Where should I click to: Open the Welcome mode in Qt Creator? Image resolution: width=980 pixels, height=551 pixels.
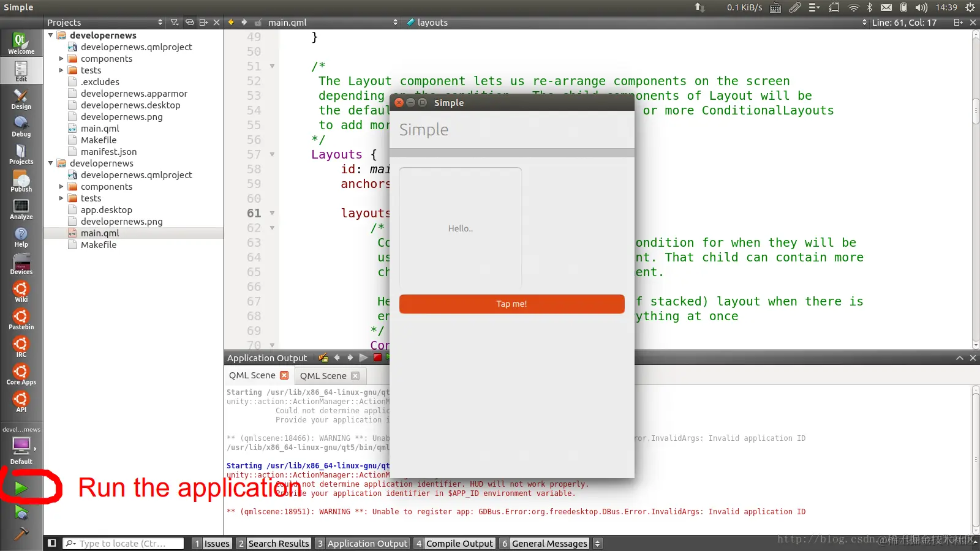coord(21,43)
